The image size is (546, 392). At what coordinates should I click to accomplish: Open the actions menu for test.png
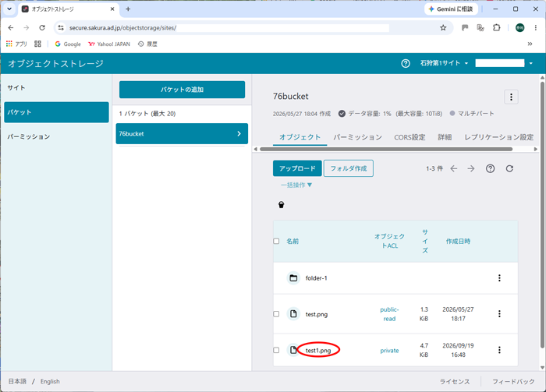pyautogui.click(x=499, y=314)
